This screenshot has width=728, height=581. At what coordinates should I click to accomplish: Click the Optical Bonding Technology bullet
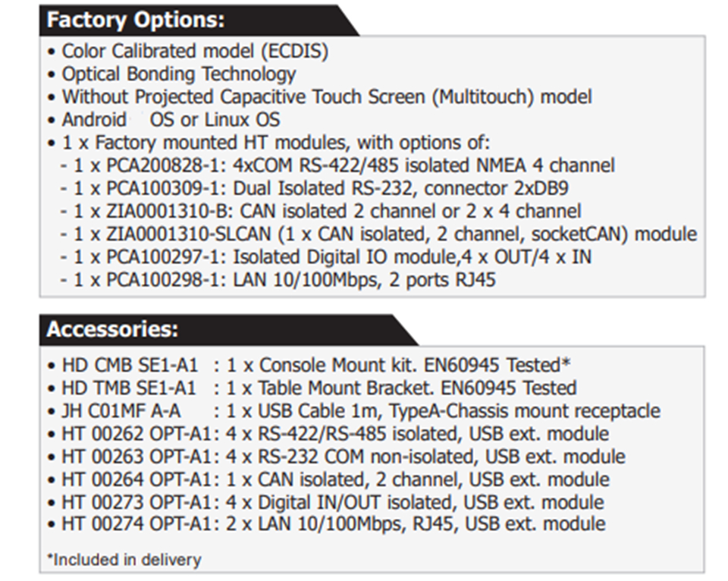point(178,74)
